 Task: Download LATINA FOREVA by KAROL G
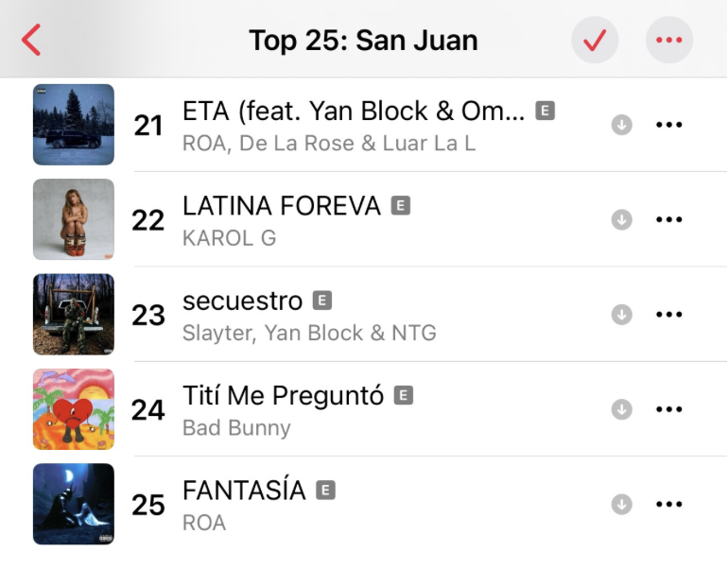(622, 219)
